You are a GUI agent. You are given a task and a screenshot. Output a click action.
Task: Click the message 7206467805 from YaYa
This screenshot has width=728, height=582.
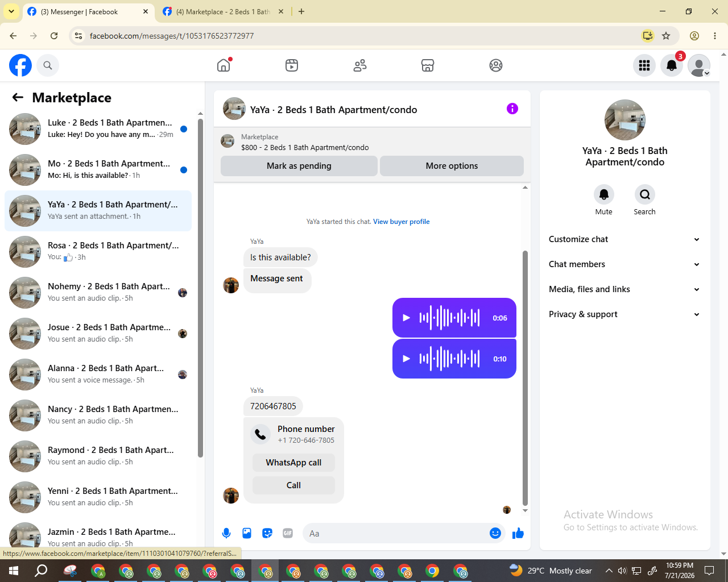click(x=273, y=406)
